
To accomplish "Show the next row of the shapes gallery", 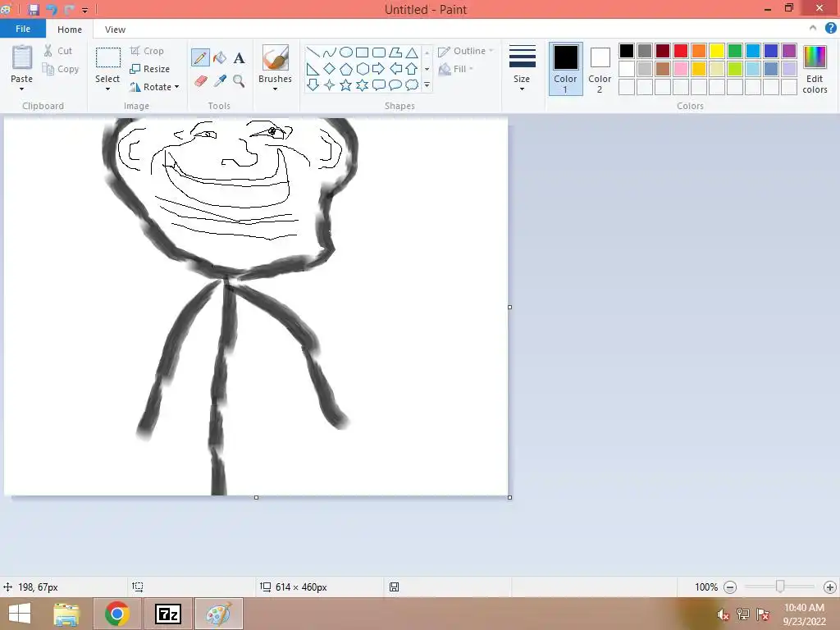I will pos(427,69).
